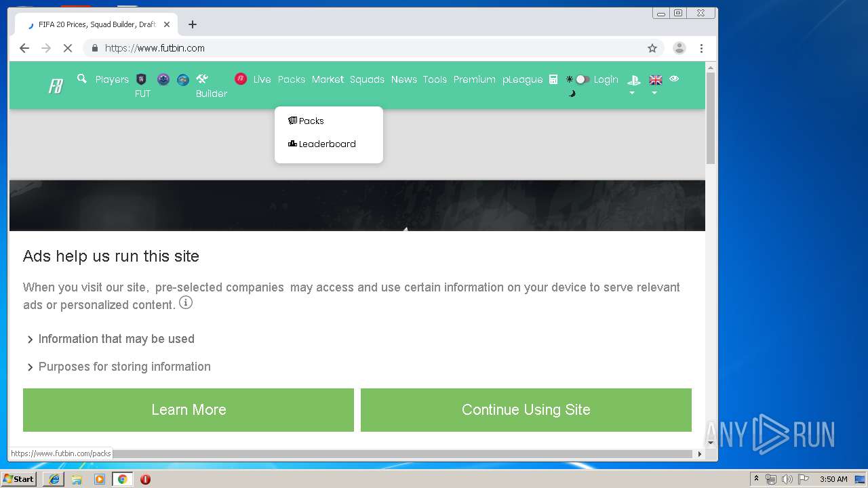Click action center flag tray icon
Image resolution: width=868 pixels, height=488 pixels.
click(803, 479)
